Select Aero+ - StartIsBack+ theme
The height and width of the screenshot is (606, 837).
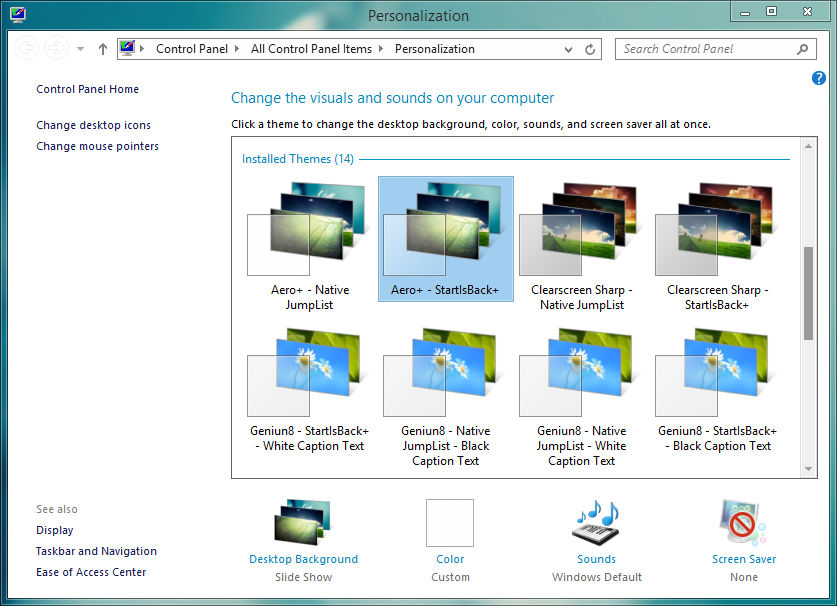[x=446, y=239]
